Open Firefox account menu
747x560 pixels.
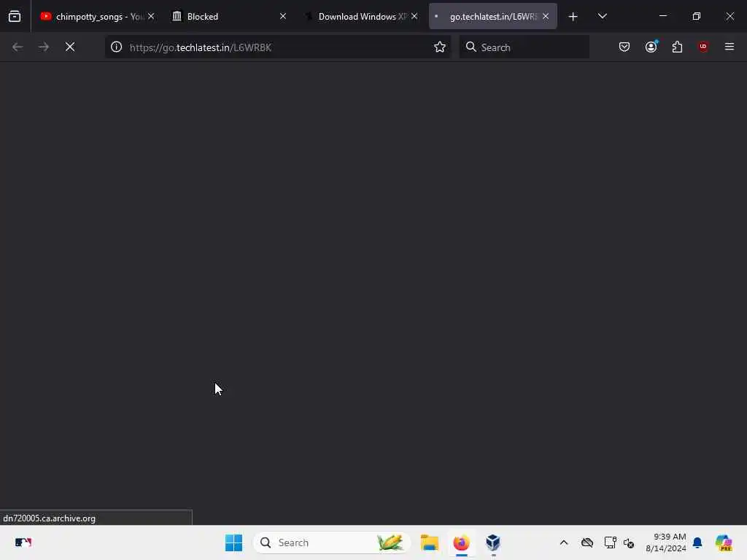coord(651,47)
